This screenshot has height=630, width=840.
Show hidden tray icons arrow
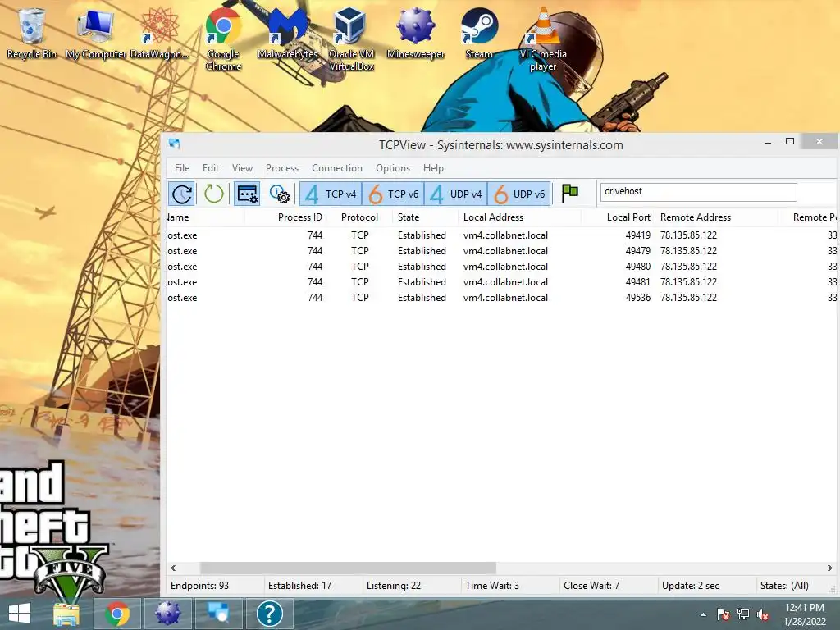(x=703, y=614)
